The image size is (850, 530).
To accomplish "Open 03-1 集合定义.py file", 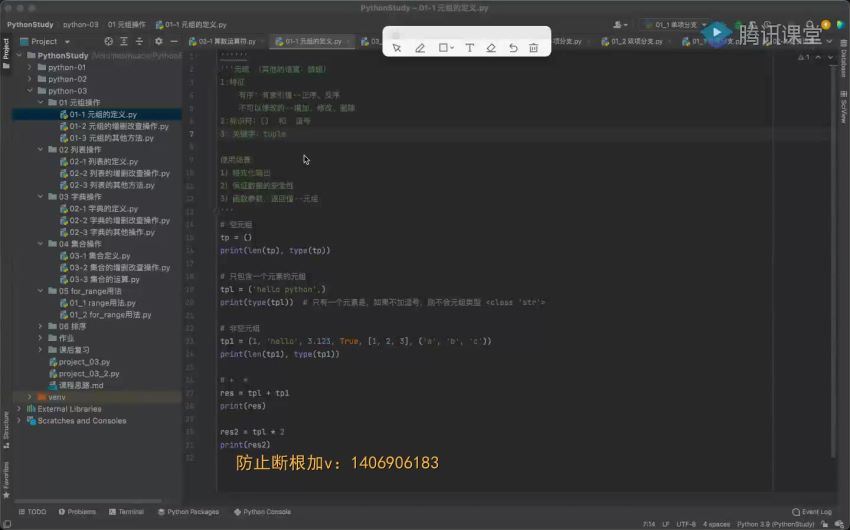I will click(95, 256).
